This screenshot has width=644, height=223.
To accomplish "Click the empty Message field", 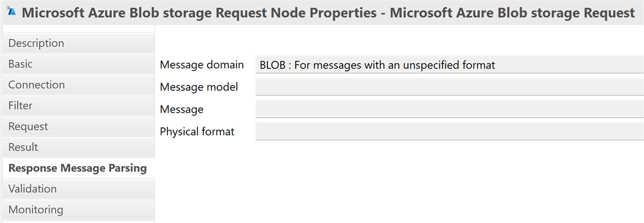I will (x=449, y=110).
